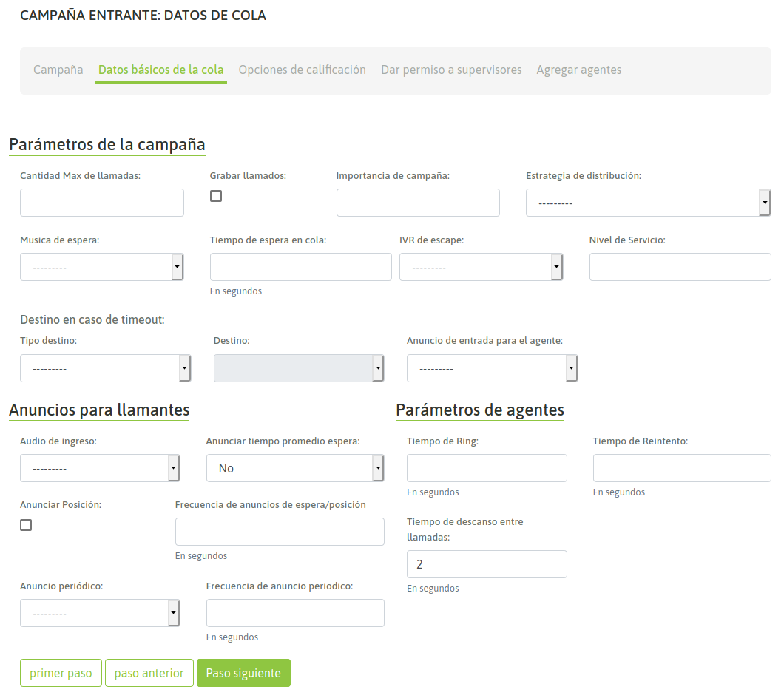Go to Opciones de calificación tab
This screenshot has height=698, width=784.
302,70
